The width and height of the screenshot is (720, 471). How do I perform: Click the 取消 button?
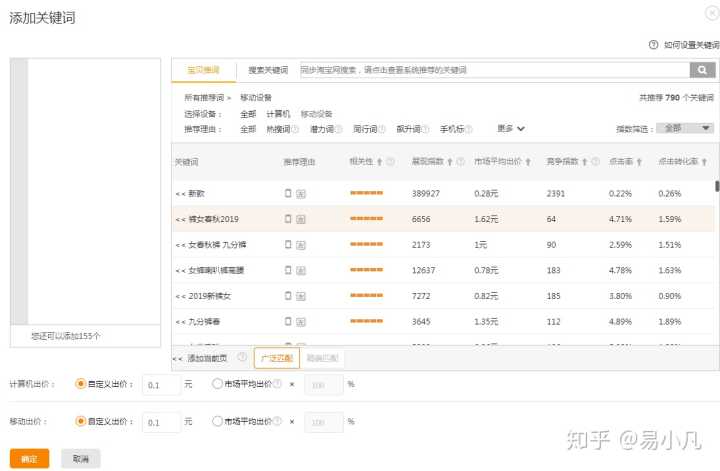[x=80, y=459]
